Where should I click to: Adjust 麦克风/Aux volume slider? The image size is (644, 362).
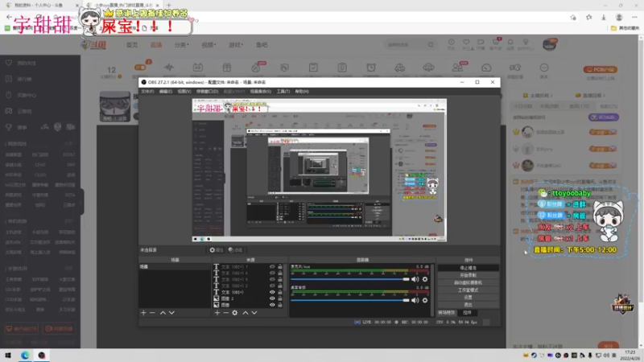pos(350,279)
